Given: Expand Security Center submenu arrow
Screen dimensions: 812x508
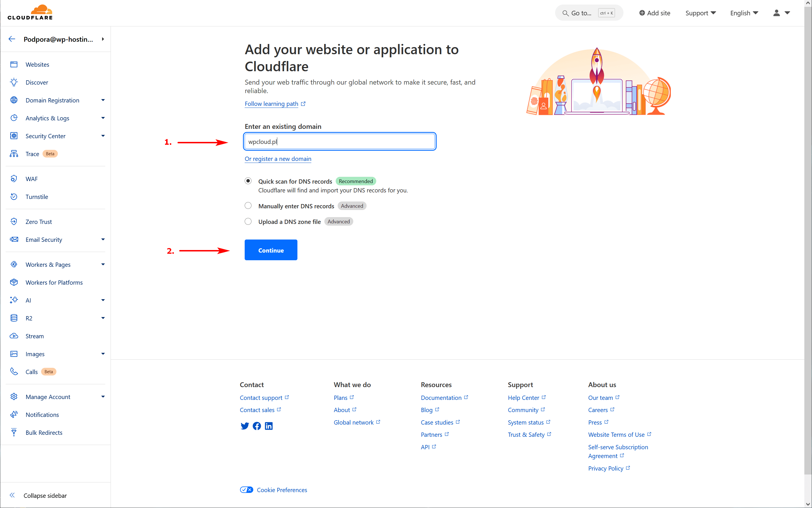Looking at the screenshot, I should [103, 135].
